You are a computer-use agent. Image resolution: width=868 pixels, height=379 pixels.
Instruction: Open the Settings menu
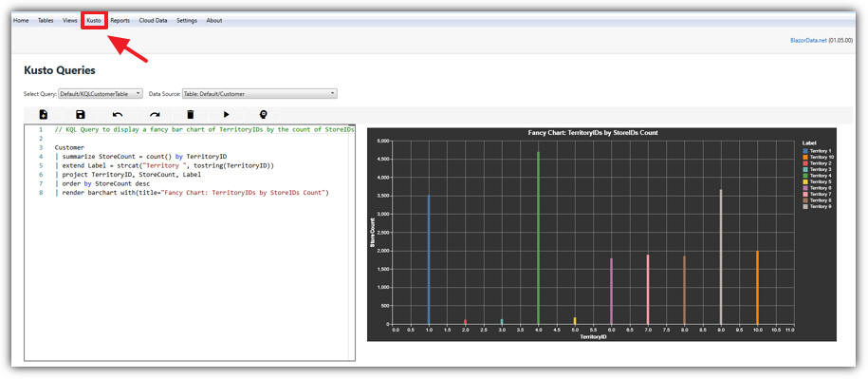point(187,21)
